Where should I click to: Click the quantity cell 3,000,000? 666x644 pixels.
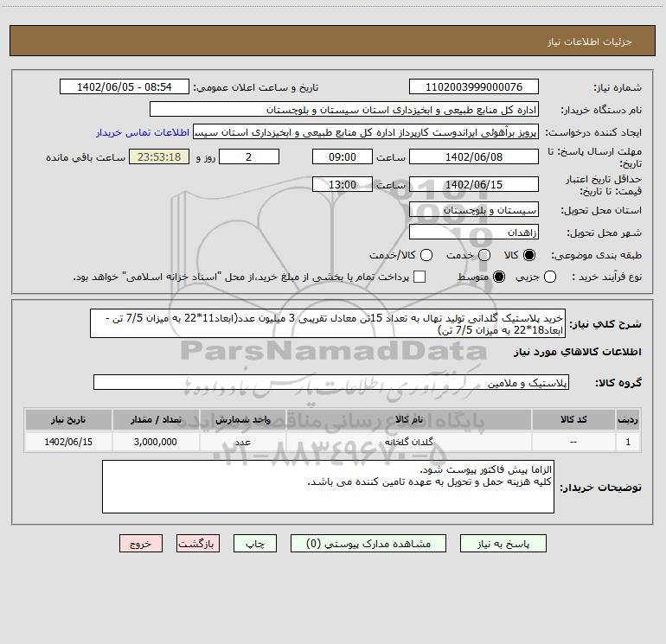pos(156,442)
